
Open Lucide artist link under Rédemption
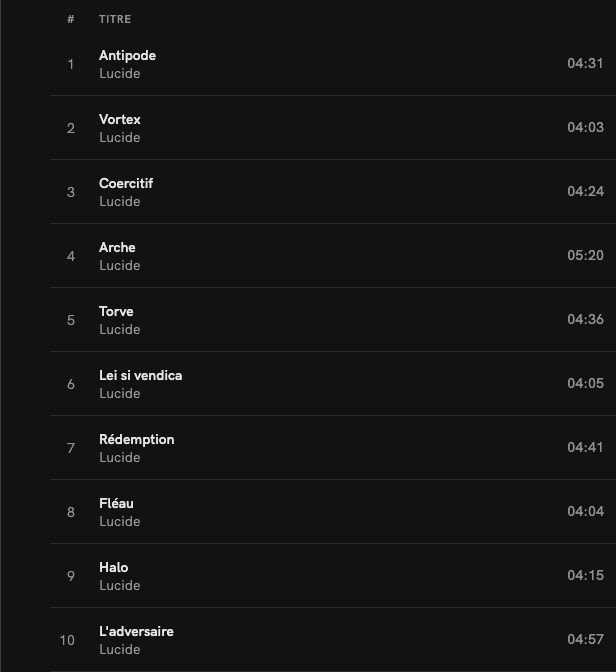click(119, 458)
